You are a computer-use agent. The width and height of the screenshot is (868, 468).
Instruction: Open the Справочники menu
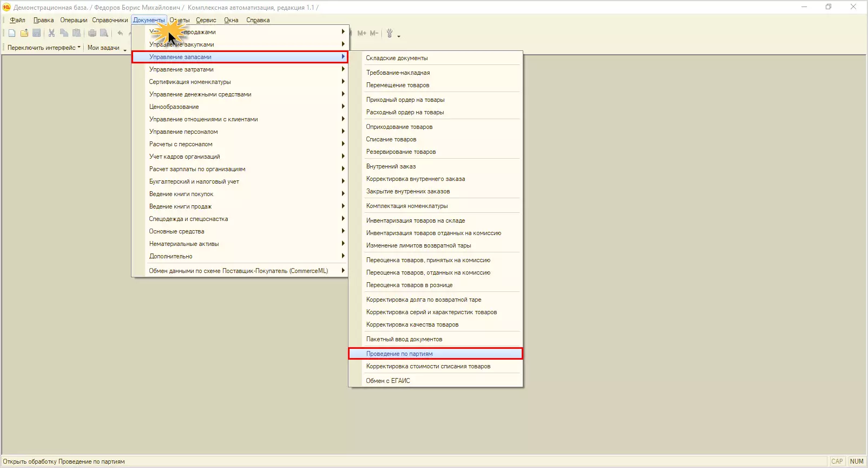(110, 20)
